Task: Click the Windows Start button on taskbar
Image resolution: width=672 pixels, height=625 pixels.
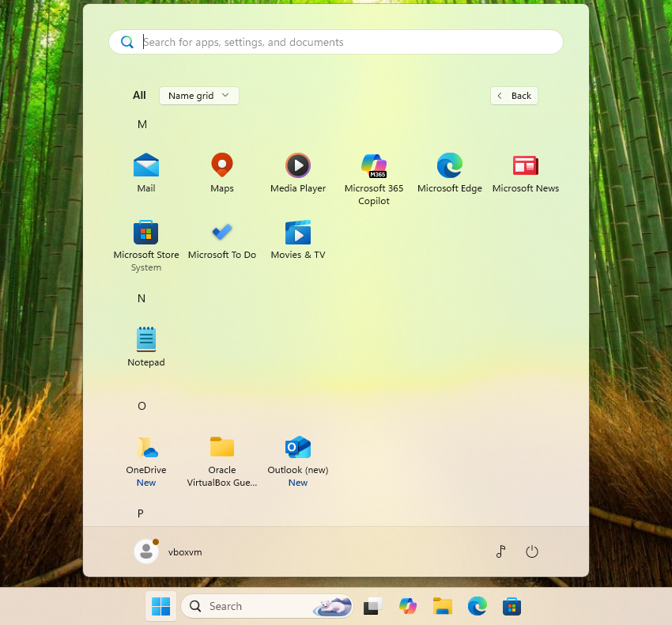Action: 160,606
